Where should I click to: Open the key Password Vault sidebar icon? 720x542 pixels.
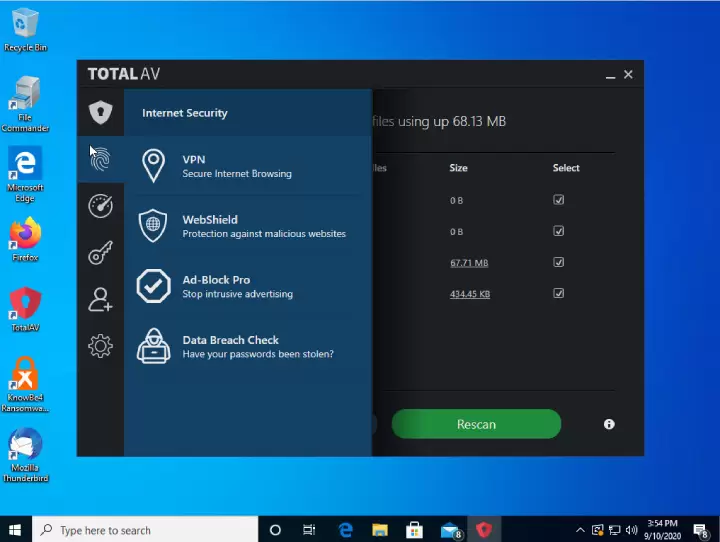101,253
